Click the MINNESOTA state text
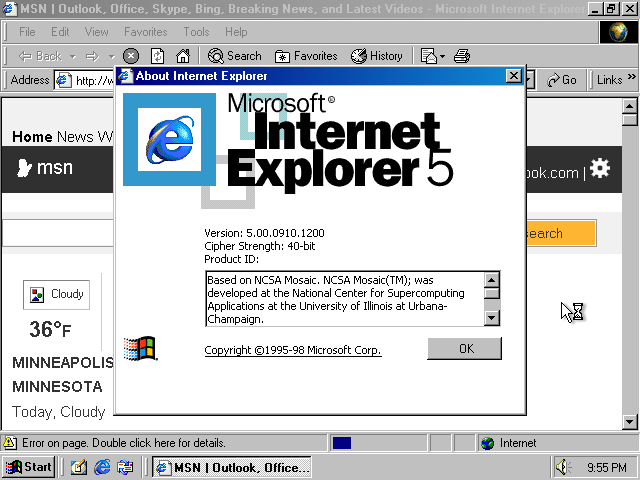 [57, 387]
